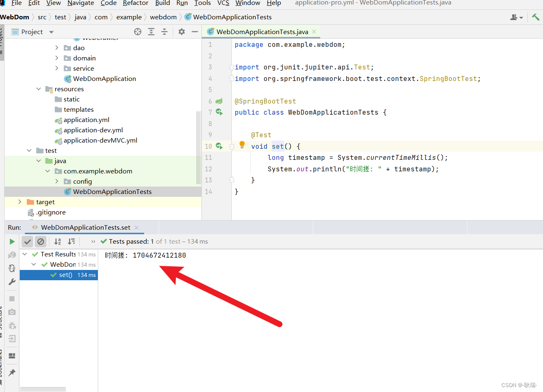Viewport: 543px width, 392px height.
Task: Click Expand All in Project panel
Action: (151, 32)
